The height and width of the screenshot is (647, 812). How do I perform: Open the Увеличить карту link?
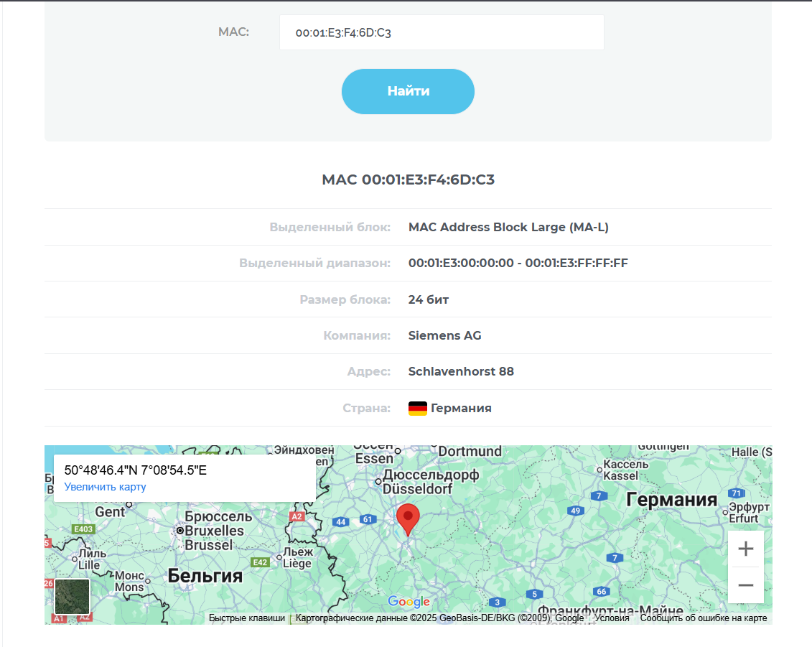[105, 487]
